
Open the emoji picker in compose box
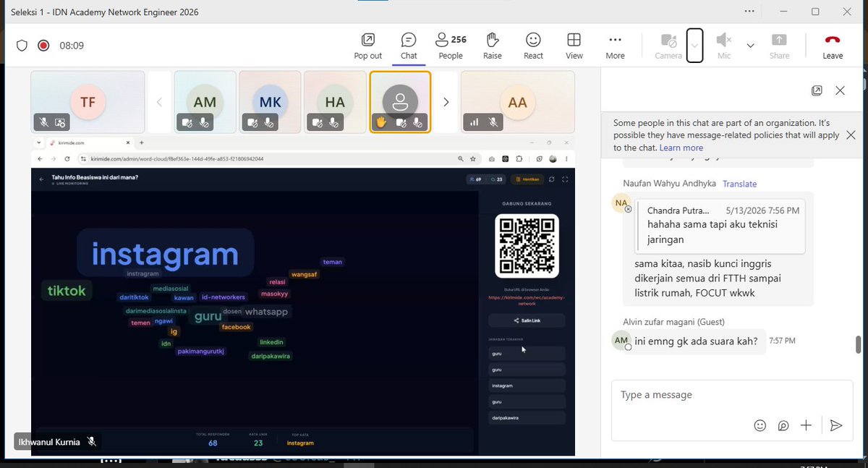pos(760,425)
